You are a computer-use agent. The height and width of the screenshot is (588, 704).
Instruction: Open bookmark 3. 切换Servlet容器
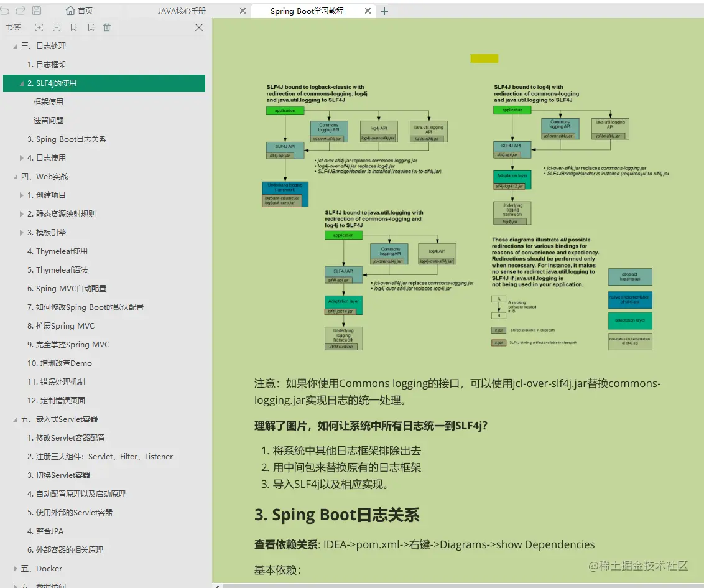pyautogui.click(x=59, y=475)
